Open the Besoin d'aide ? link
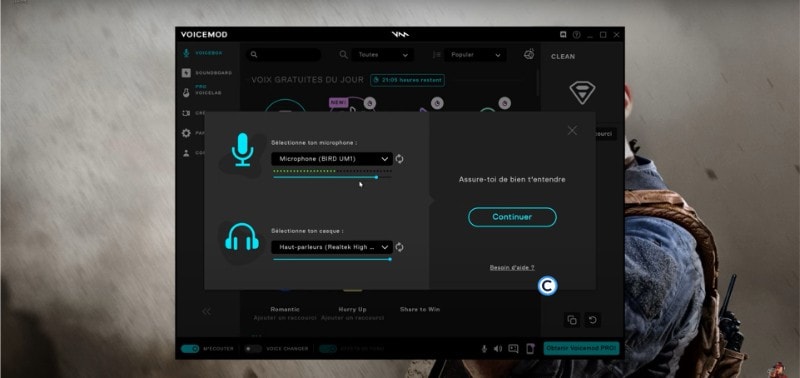This screenshot has height=378, width=800. [512, 267]
